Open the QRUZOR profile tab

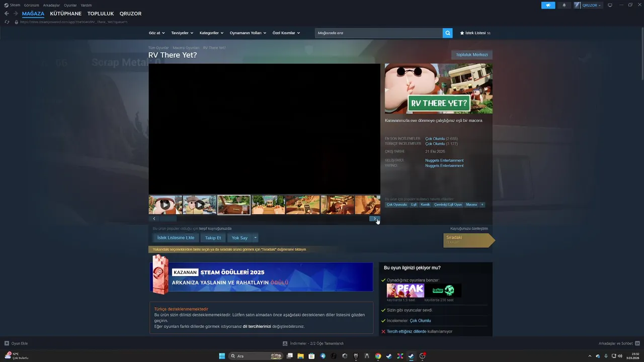pyautogui.click(x=130, y=14)
